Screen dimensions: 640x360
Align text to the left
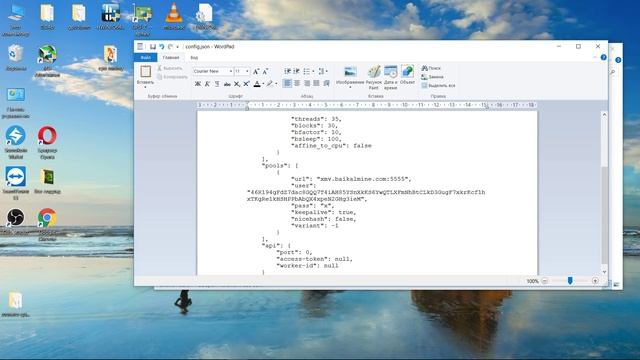click(x=287, y=83)
